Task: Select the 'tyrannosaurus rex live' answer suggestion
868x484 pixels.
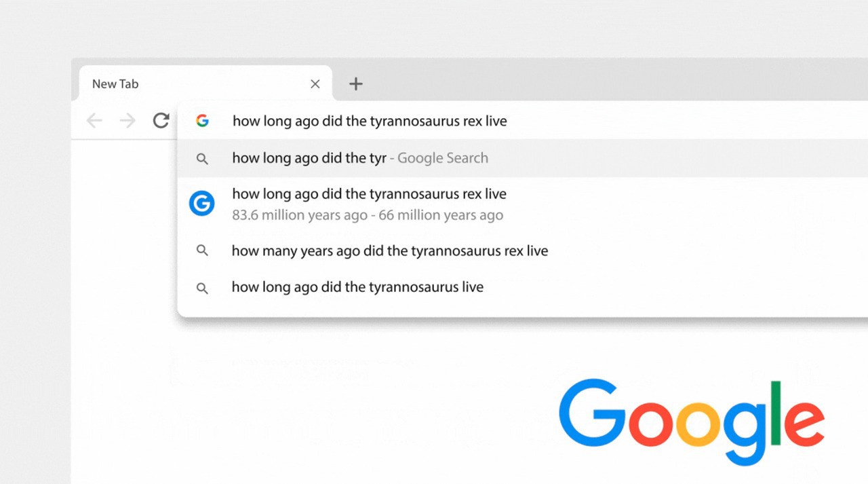Action: pos(369,194)
